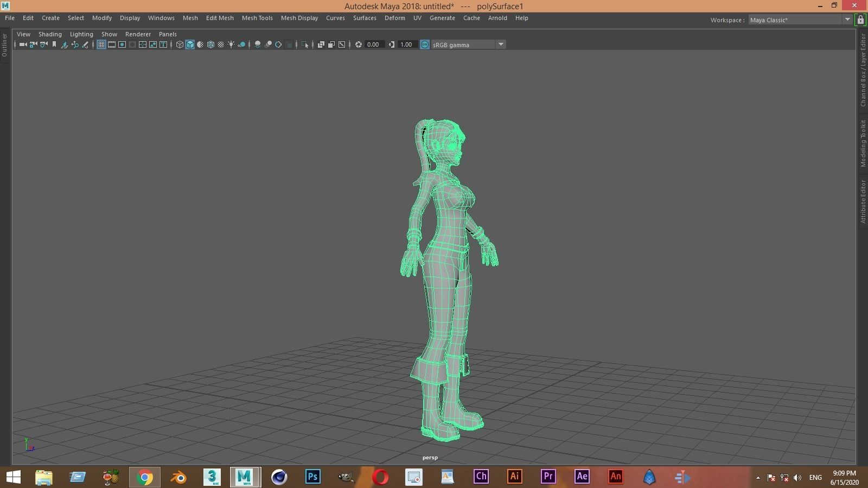The image size is (868, 488).
Task: Click the Multisample Anti-aliasing icon
Action: (278, 44)
